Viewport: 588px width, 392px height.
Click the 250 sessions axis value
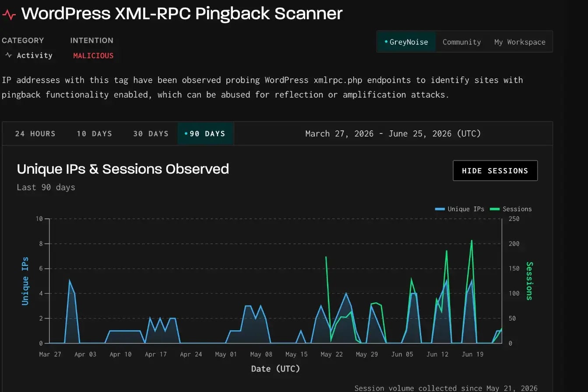click(x=514, y=219)
